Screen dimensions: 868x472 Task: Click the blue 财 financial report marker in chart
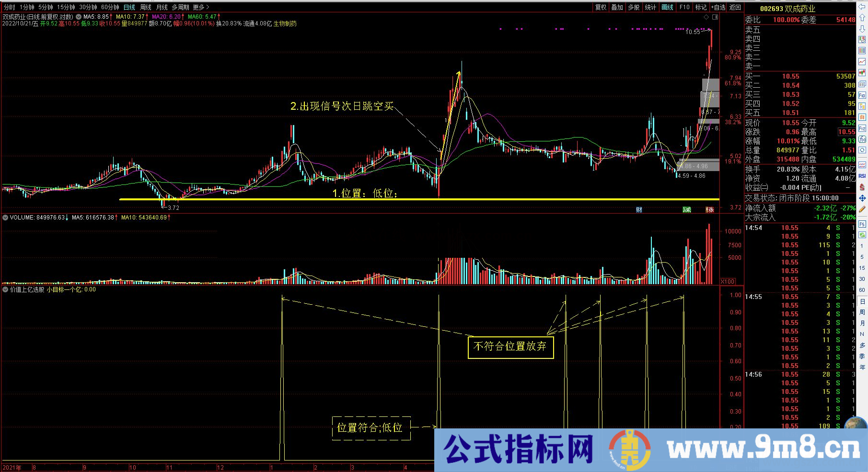(x=639, y=209)
